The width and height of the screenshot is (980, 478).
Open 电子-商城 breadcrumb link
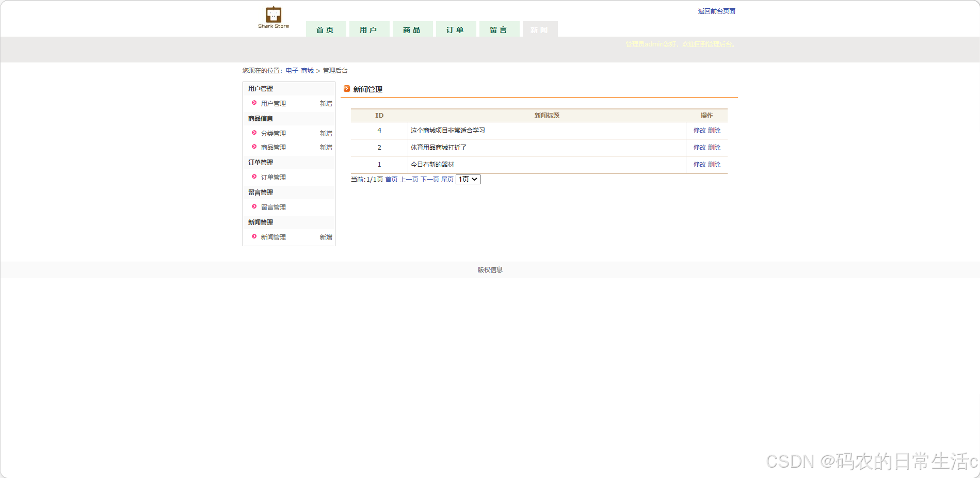[299, 70]
